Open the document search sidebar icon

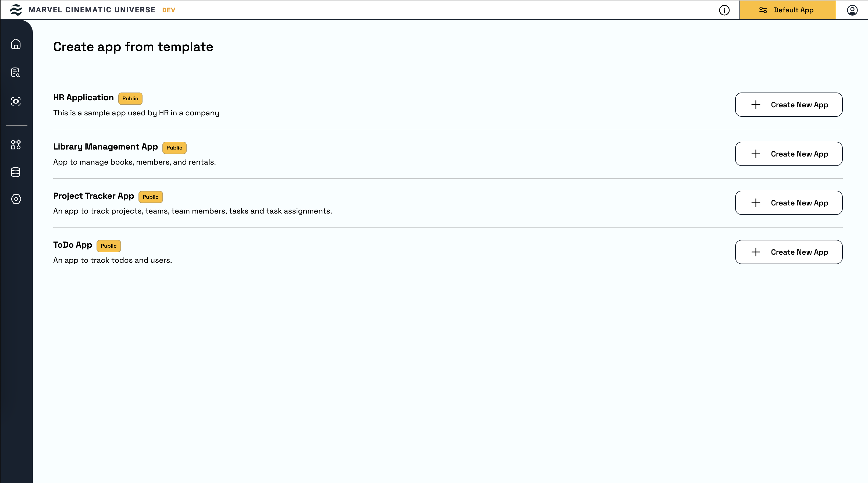click(x=16, y=72)
